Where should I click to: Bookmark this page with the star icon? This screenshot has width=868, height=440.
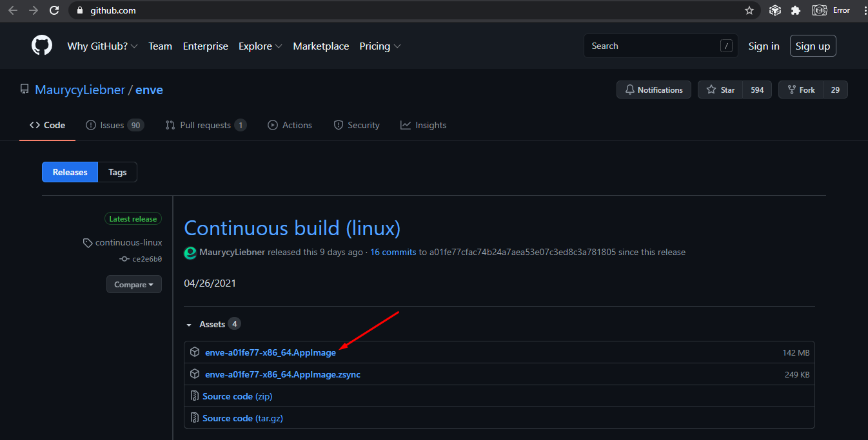749,10
